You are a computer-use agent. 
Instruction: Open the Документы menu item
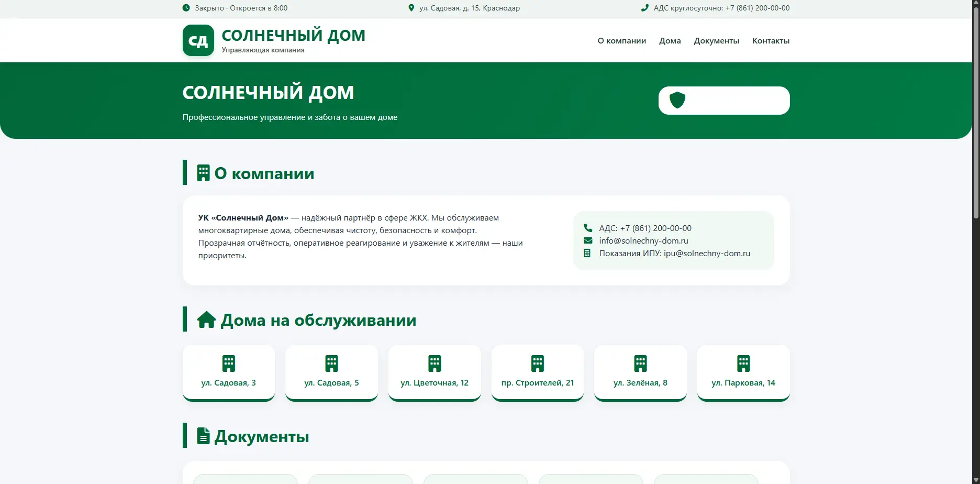(x=717, y=41)
